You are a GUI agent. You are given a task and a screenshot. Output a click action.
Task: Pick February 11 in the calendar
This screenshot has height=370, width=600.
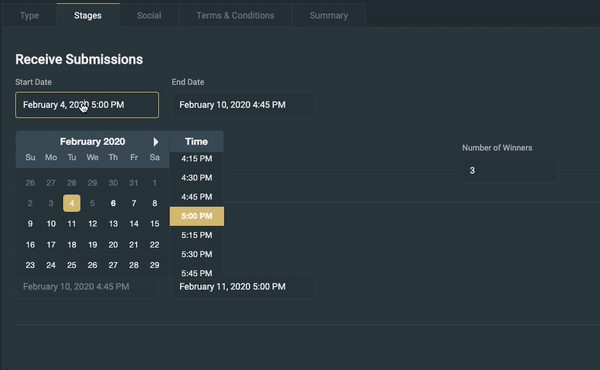point(72,224)
